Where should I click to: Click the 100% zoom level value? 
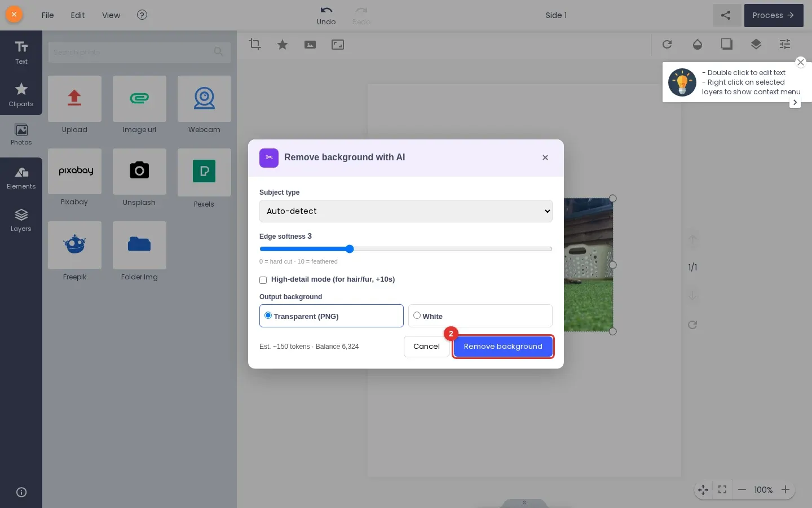pos(764,490)
